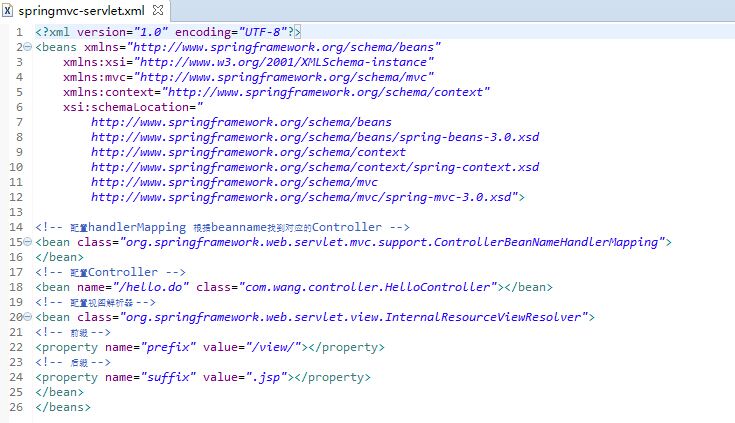Viewport: 735px width, 423px height.
Task: Click the Controller comment on line 17
Action: pyautogui.click(x=110, y=272)
